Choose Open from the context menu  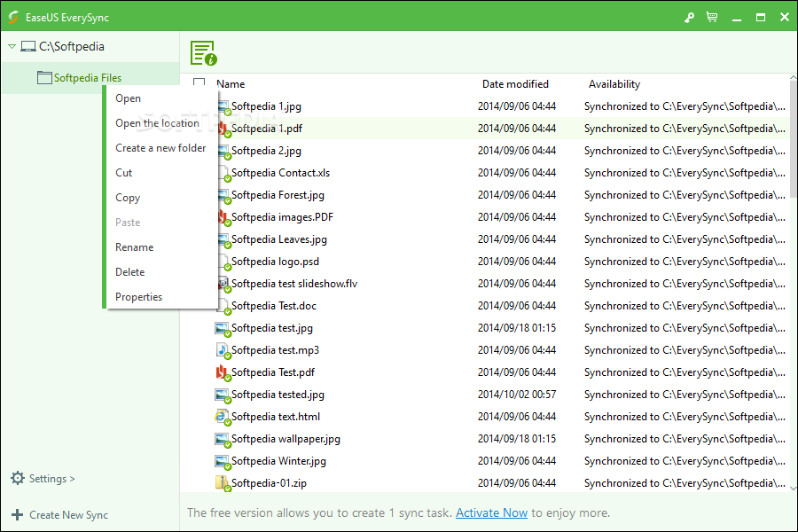pyautogui.click(x=129, y=98)
